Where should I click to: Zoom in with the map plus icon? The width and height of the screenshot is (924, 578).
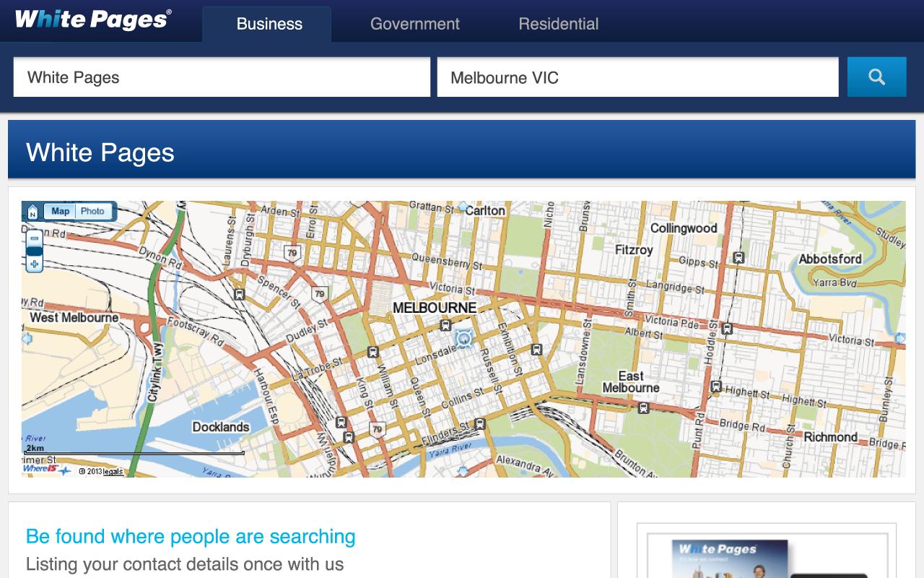[x=34, y=264]
